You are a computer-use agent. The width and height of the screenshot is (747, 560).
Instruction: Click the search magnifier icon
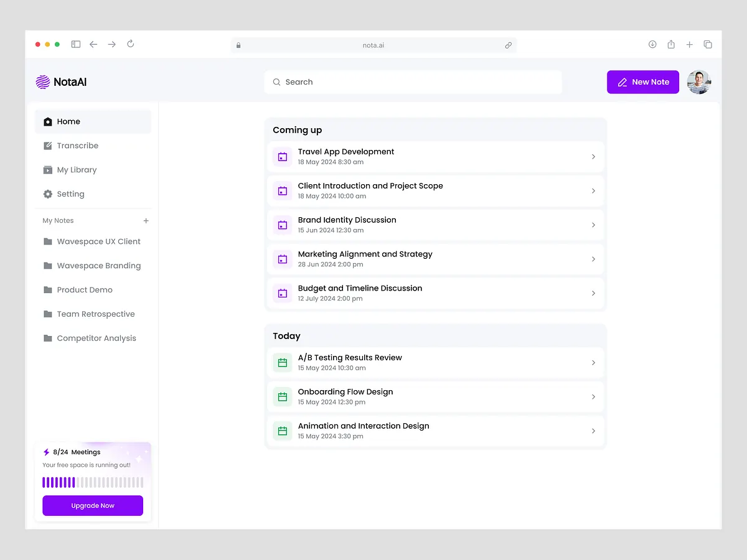[x=276, y=82]
